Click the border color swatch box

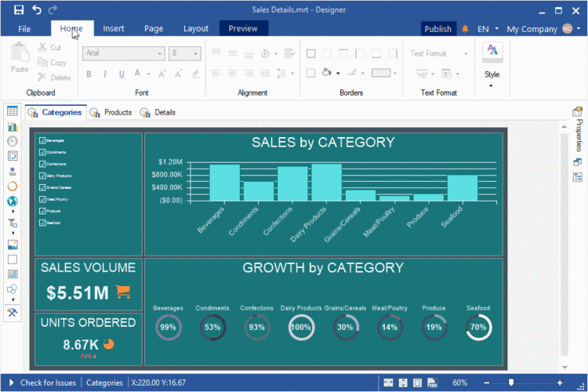[x=381, y=73]
